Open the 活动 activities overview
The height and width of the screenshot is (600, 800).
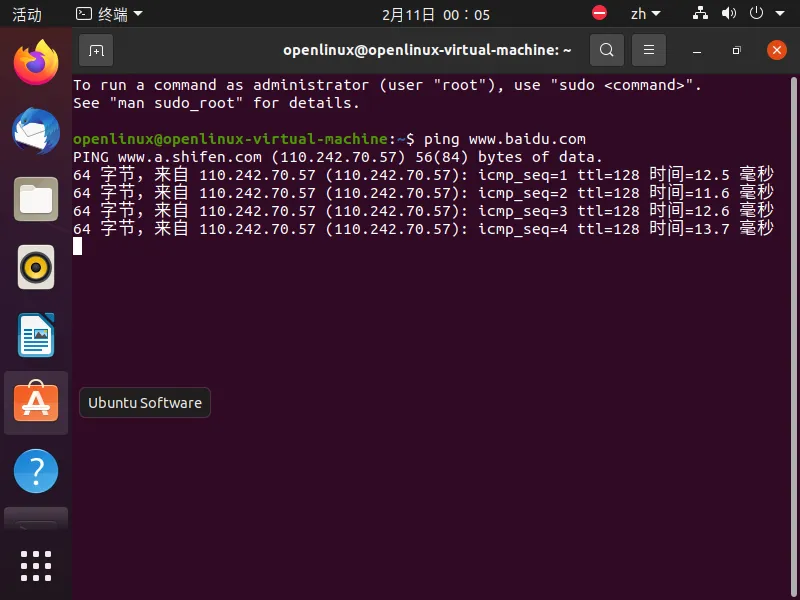(27, 14)
